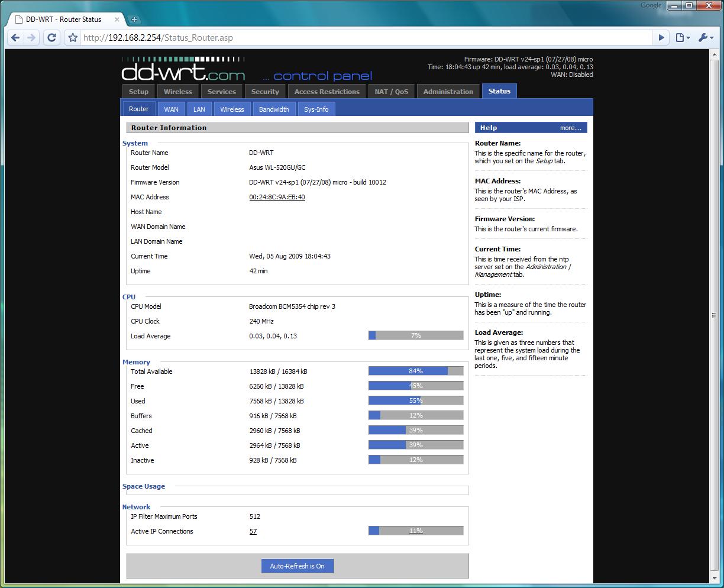The height and width of the screenshot is (588, 724).
Task: Go back with the browser back arrow
Action: click(x=15, y=37)
